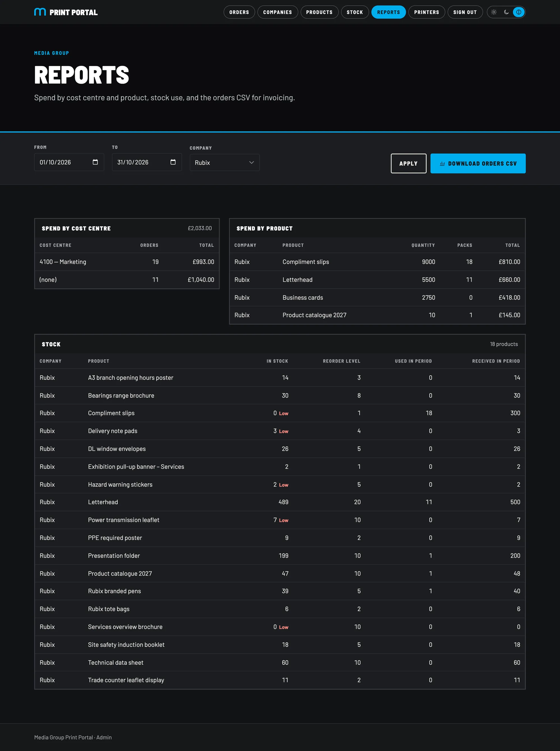Open the To date calendar picker icon
The height and width of the screenshot is (751, 560).
[x=173, y=162]
